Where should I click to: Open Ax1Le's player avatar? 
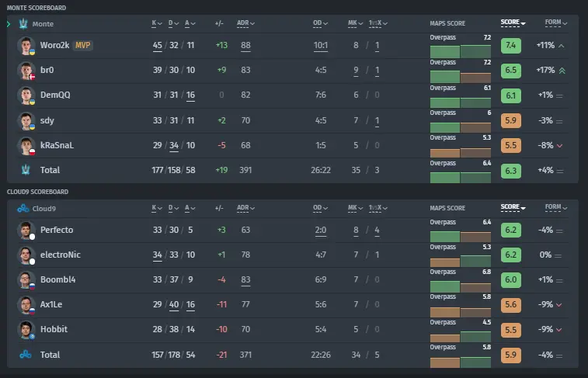(26, 304)
